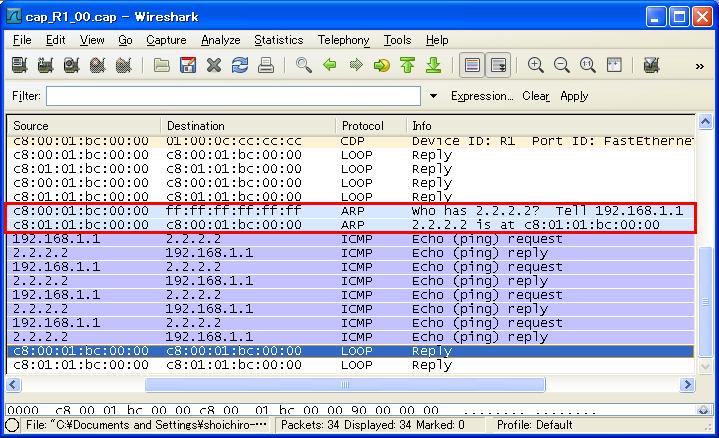719x438 pixels.
Task: Restart the live capture icon
Action: (x=123, y=65)
